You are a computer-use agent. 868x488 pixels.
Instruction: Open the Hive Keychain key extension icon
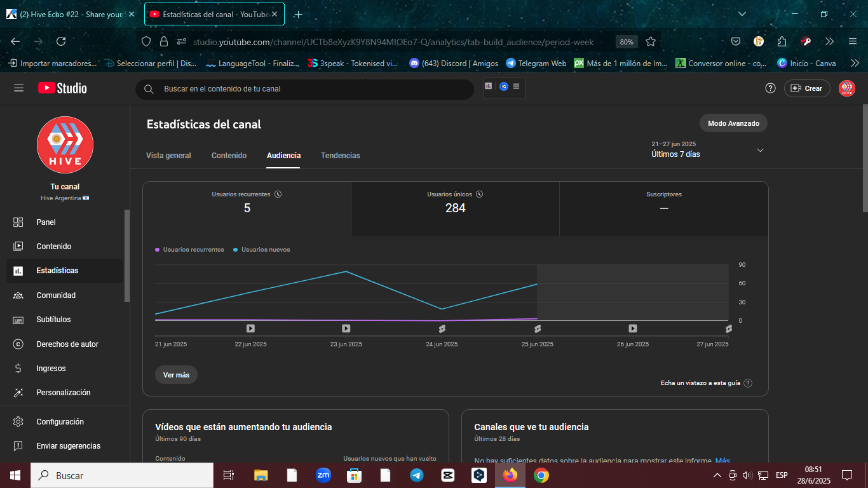pyautogui.click(x=806, y=41)
